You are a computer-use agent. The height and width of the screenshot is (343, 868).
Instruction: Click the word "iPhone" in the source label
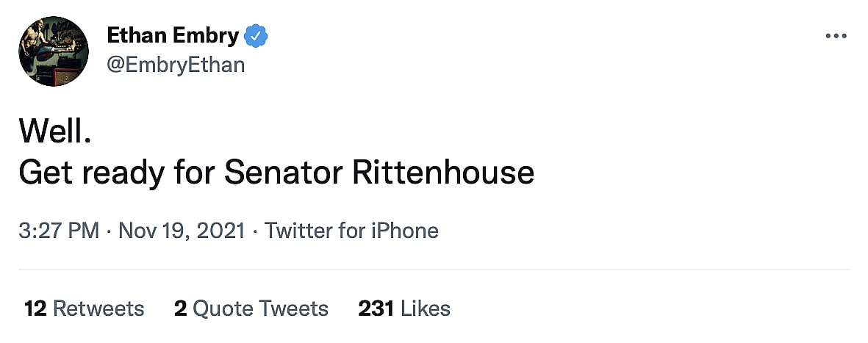tap(405, 231)
